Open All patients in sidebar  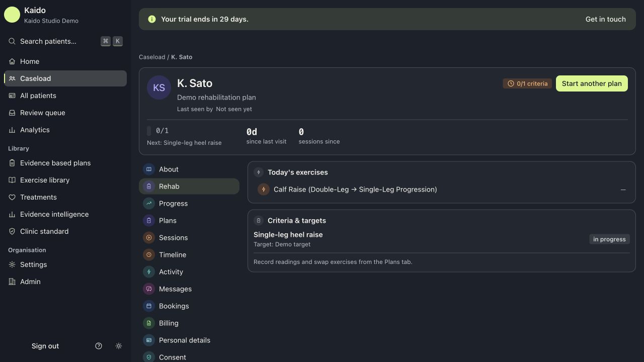click(x=65, y=96)
